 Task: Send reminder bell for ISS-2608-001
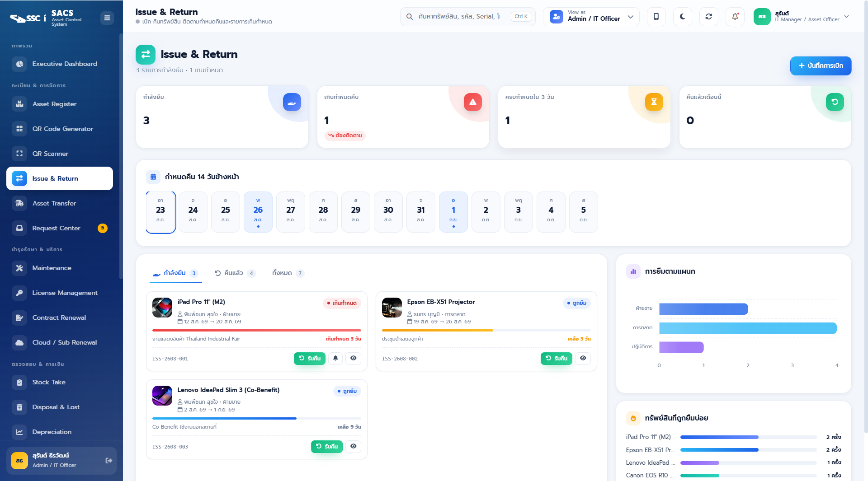click(335, 358)
